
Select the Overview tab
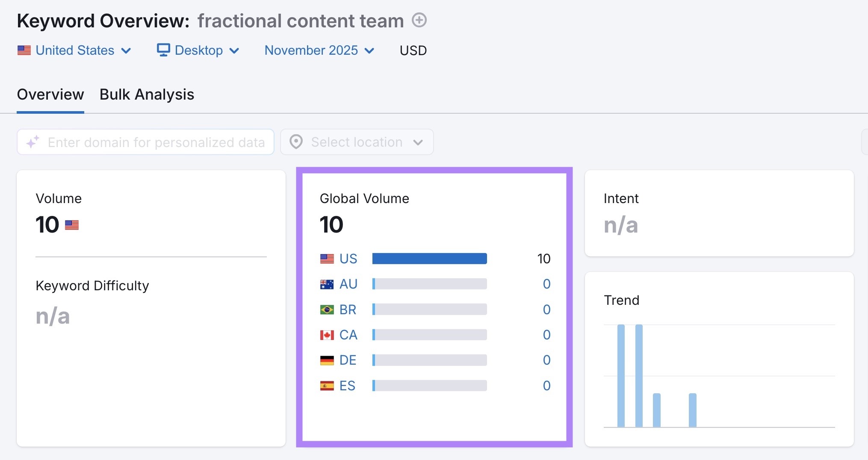point(50,94)
